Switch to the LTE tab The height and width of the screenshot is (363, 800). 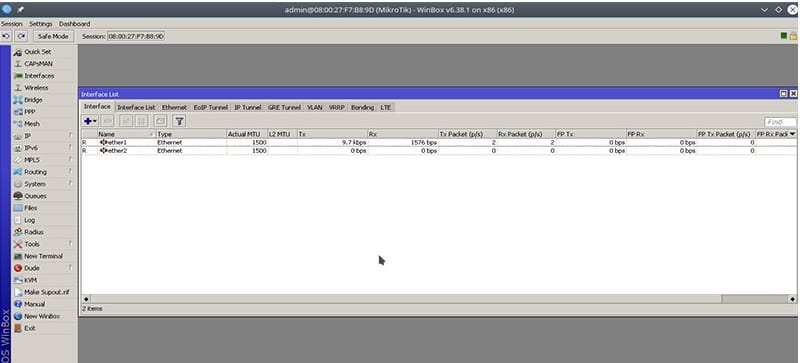pyautogui.click(x=386, y=108)
